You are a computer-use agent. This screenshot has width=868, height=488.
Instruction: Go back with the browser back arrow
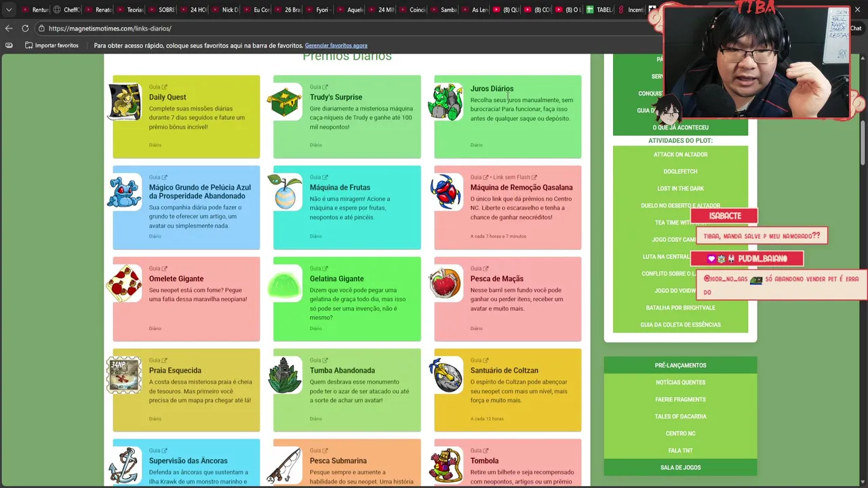(x=9, y=28)
